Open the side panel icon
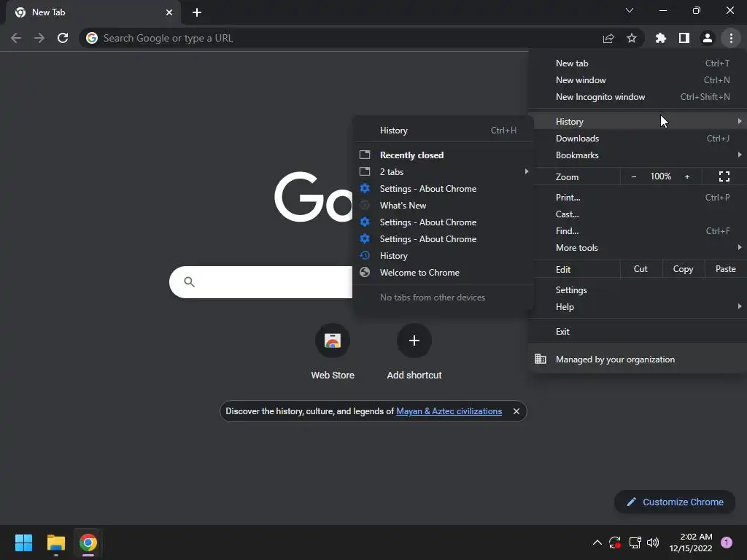This screenshot has height=560, width=747. [684, 38]
